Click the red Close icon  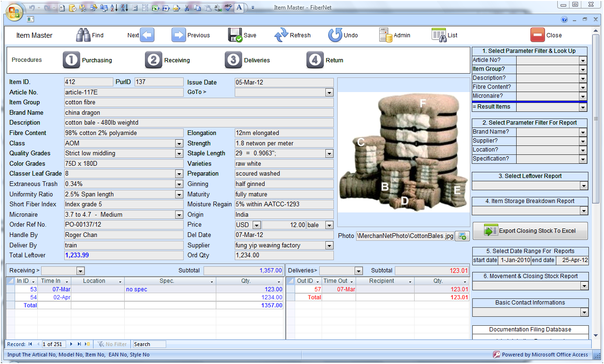(537, 35)
